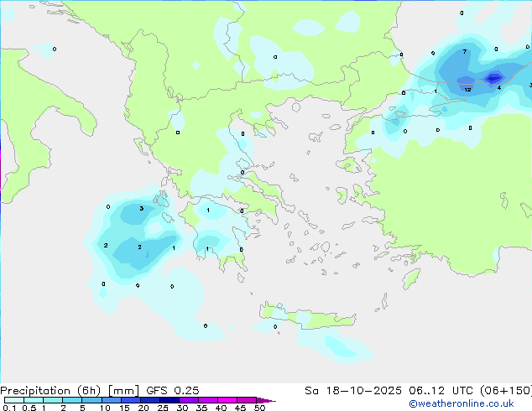Click the legend label '20'
Image resolution: width=532 pixels, height=411 pixels.
143,408
